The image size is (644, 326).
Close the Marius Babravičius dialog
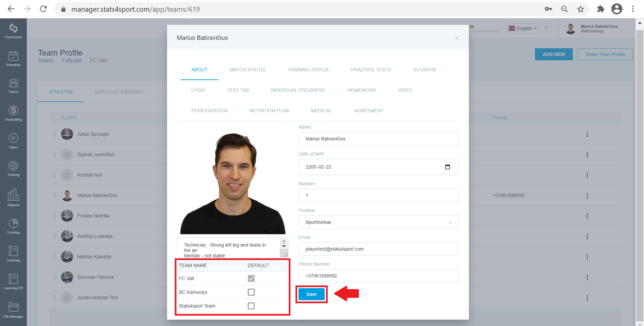point(457,38)
